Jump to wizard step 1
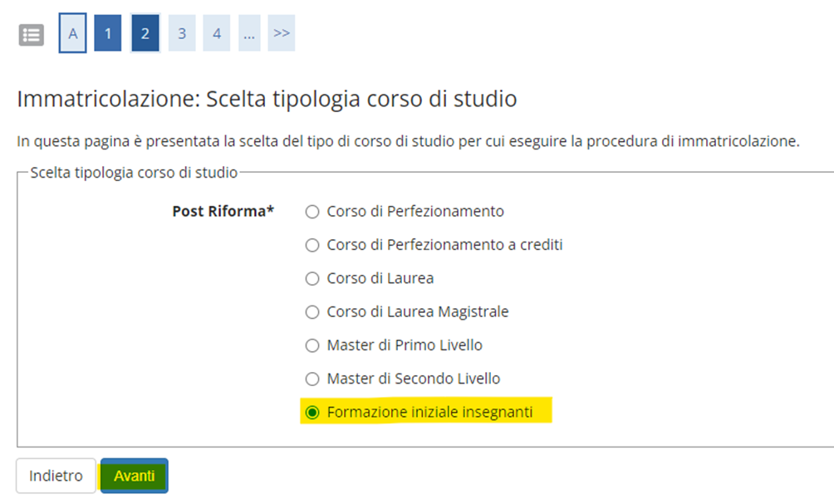The height and width of the screenshot is (504, 834). (107, 33)
